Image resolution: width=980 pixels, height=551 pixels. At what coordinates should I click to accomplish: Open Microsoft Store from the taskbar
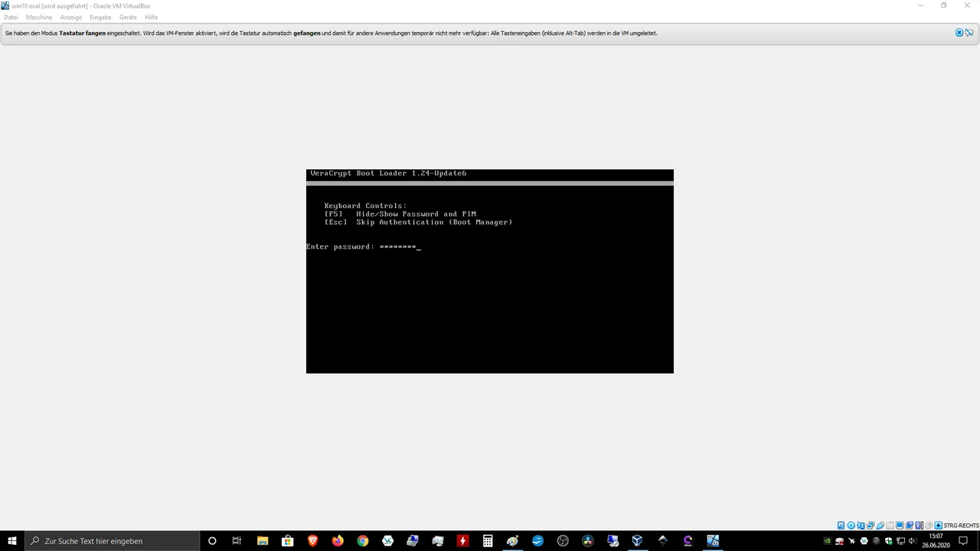(x=287, y=541)
